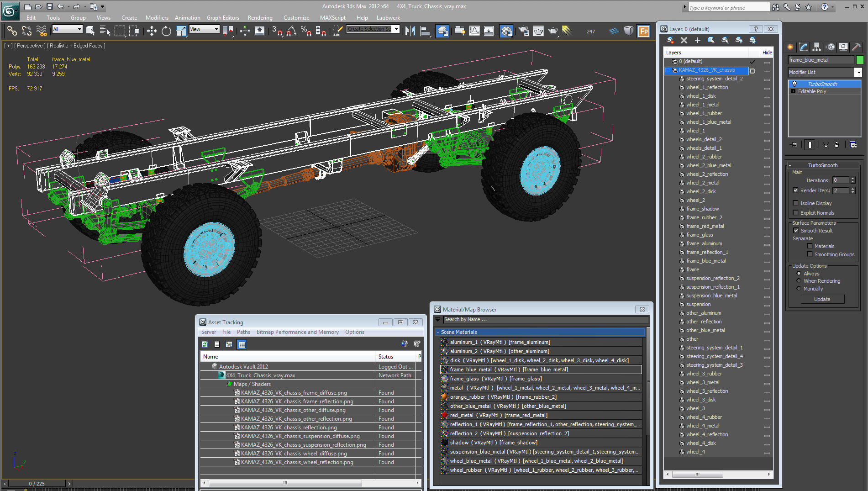Open the Utilities hammer panel tab
Image resolution: width=868 pixels, height=491 pixels.
(x=857, y=47)
